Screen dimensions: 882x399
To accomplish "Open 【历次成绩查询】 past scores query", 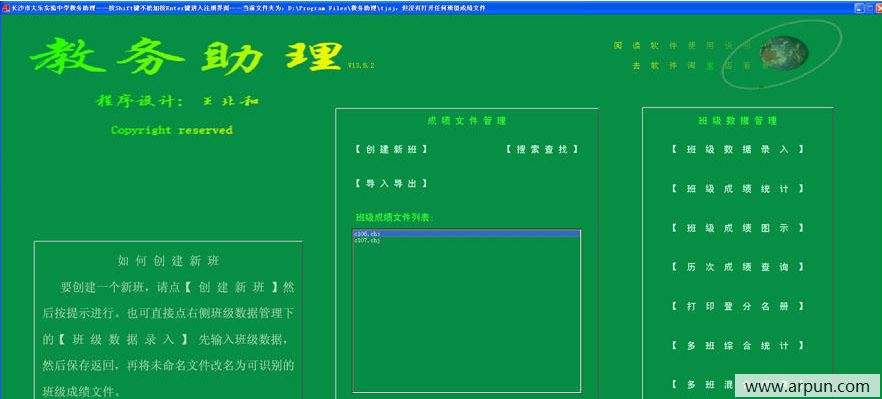I will coord(737,267).
